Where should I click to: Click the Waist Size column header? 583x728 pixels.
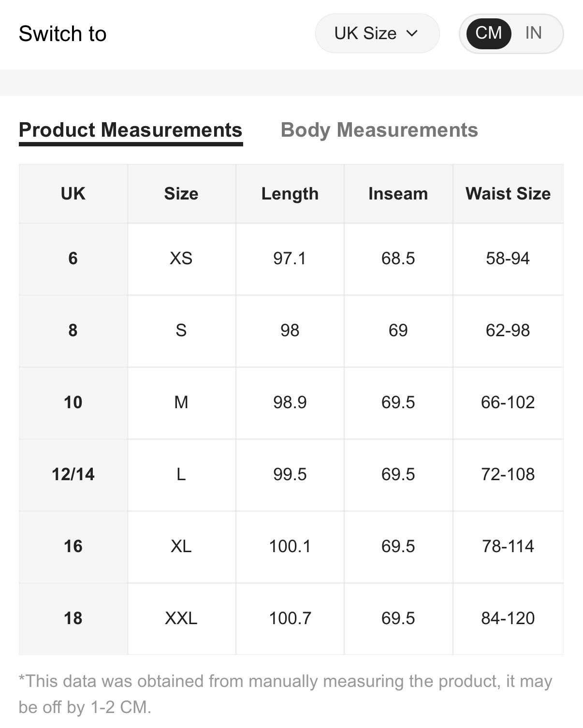click(508, 194)
